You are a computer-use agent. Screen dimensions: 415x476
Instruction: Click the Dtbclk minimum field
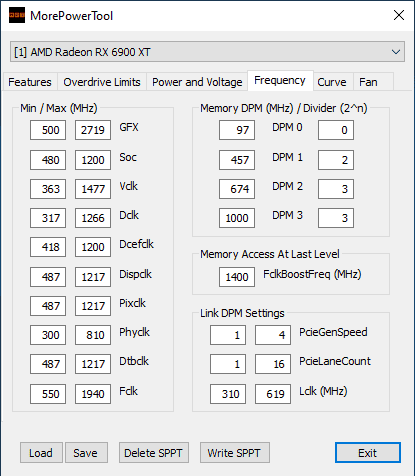tap(48, 364)
